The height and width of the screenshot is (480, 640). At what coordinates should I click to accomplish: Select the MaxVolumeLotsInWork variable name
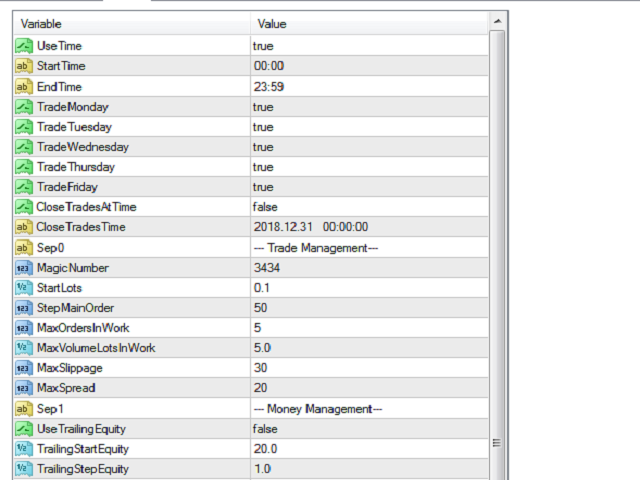click(96, 348)
